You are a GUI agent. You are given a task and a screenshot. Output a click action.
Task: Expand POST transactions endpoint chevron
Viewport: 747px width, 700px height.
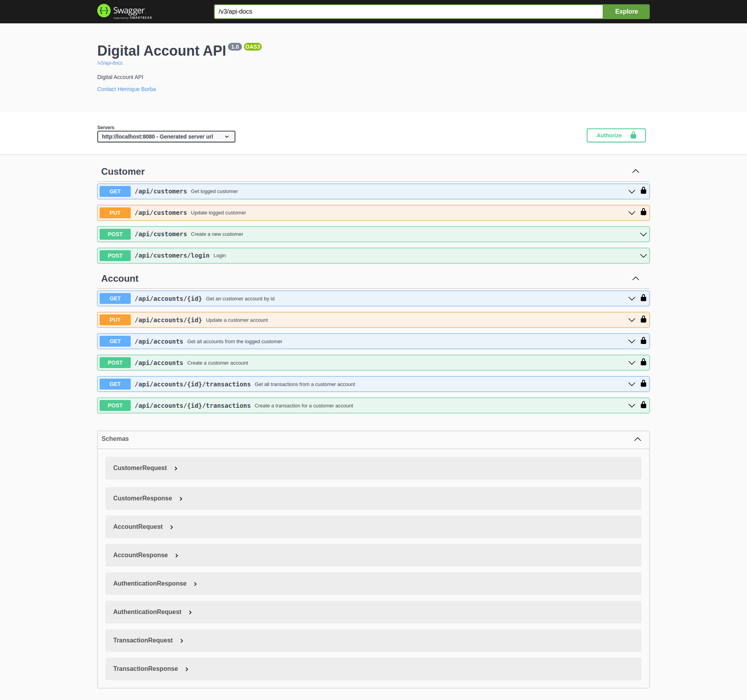coord(632,405)
